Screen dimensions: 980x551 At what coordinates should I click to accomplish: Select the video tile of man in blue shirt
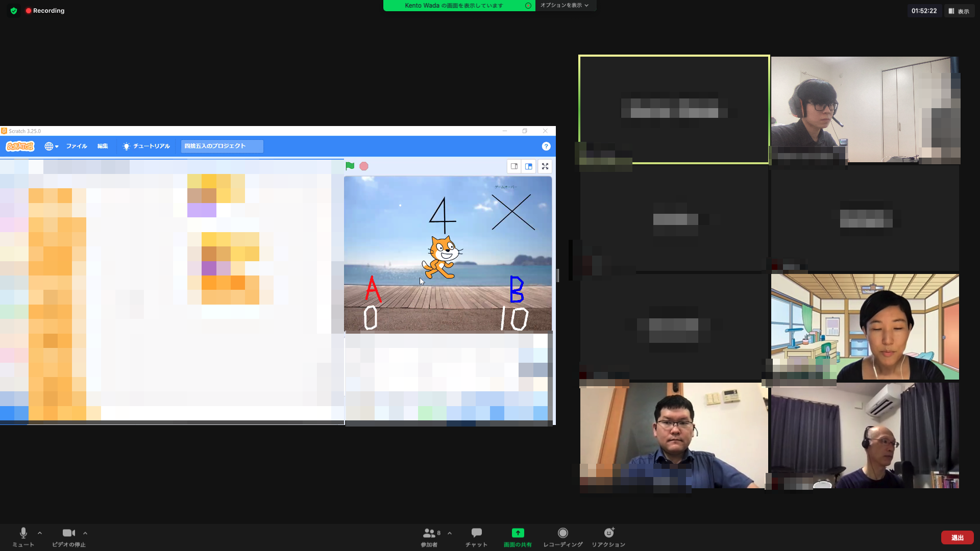pyautogui.click(x=674, y=435)
